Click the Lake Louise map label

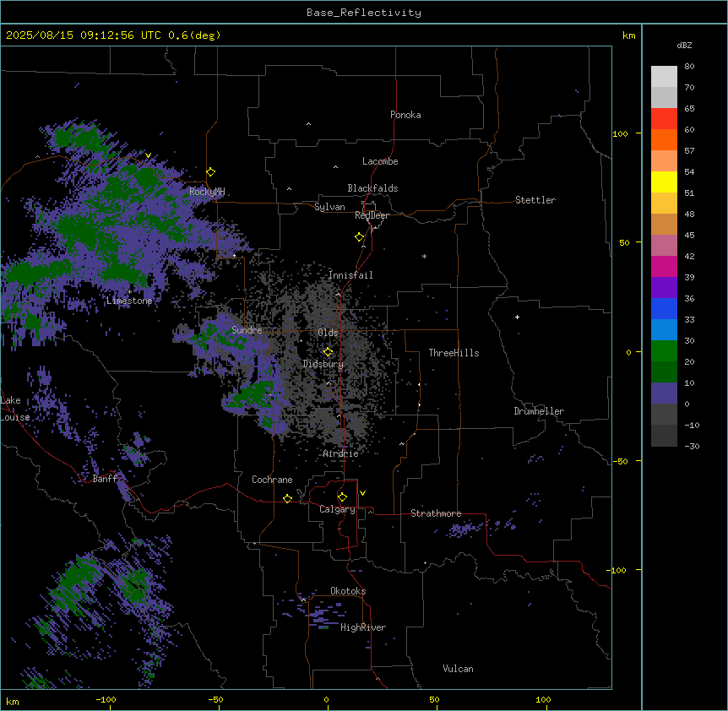[14, 409]
